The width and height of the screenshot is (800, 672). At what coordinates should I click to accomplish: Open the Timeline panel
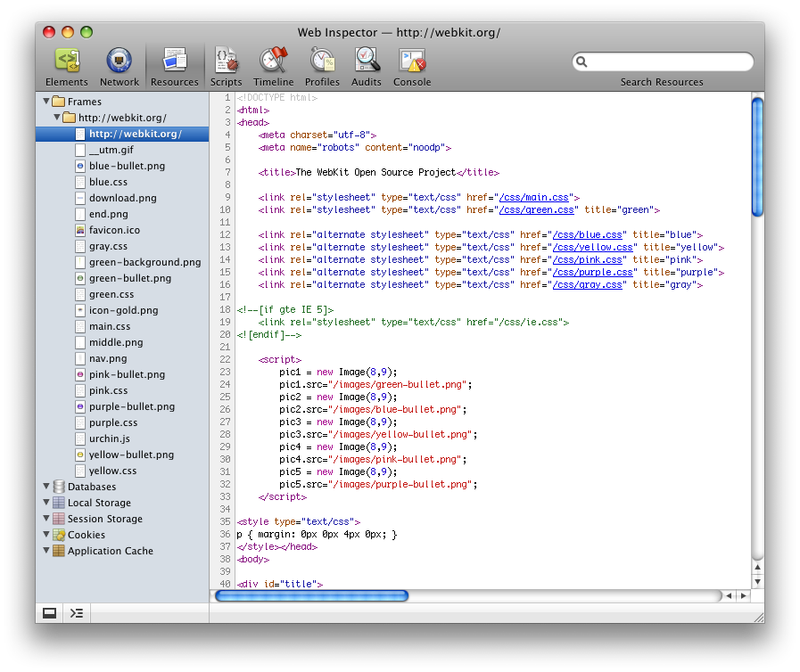(274, 67)
